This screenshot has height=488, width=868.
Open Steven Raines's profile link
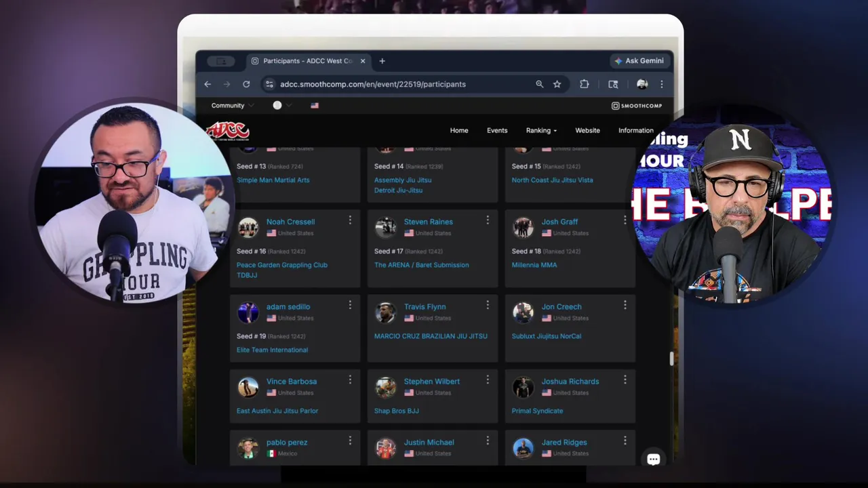pos(428,222)
